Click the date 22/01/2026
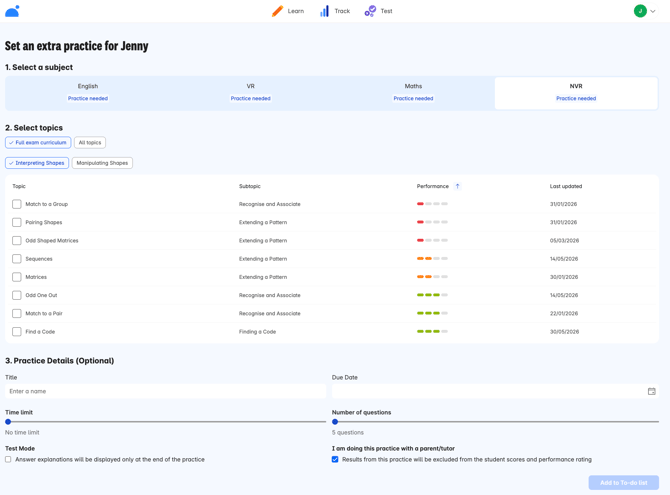The image size is (670, 495). point(564,313)
